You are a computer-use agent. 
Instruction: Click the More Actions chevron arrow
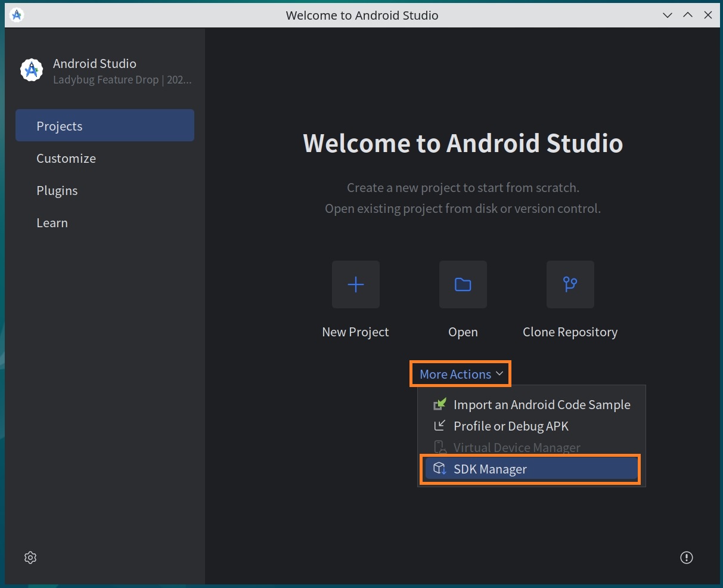coord(499,374)
